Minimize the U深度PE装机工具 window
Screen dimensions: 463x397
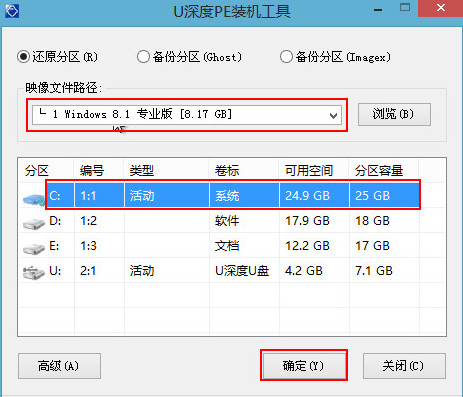378,10
